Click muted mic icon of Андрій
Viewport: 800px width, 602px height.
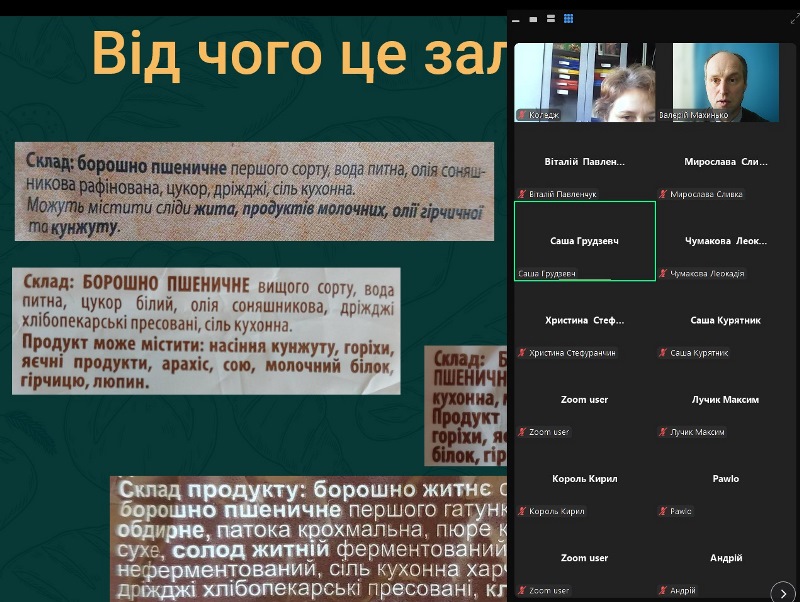click(663, 590)
